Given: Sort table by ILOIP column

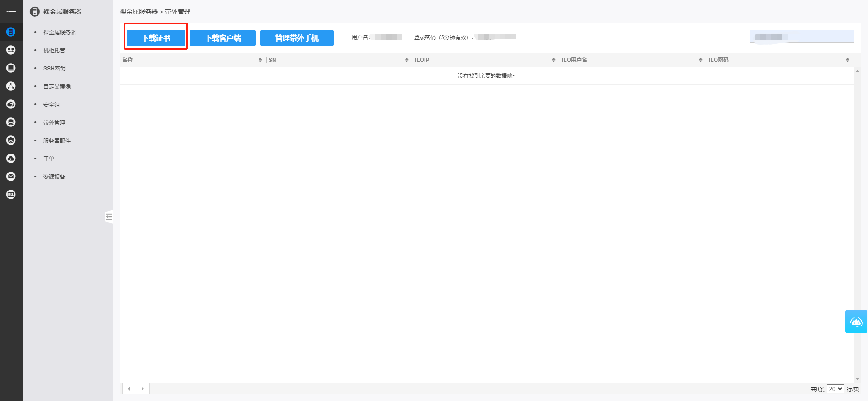Looking at the screenshot, I should (553, 60).
